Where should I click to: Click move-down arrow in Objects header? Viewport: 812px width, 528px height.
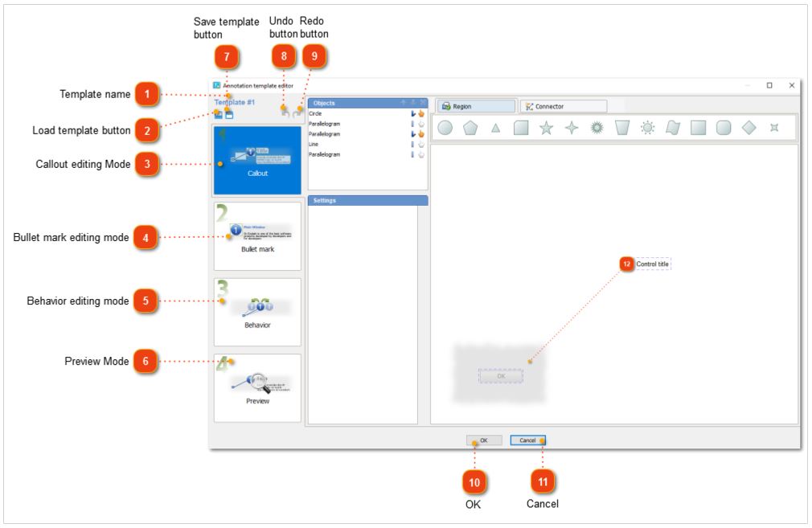point(413,103)
